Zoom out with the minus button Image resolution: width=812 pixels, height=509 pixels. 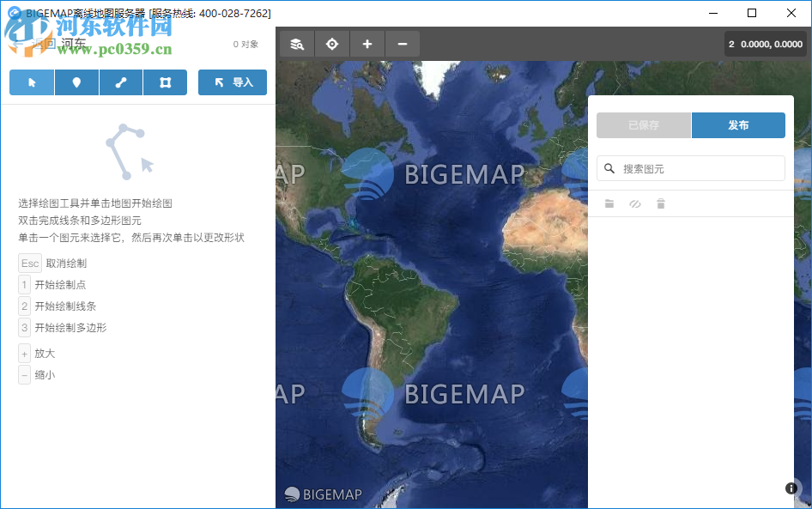403,43
